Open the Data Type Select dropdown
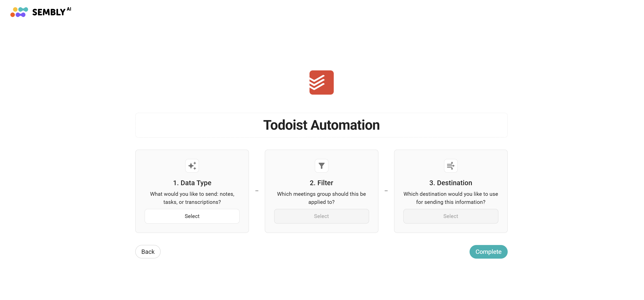This screenshot has width=644, height=300. [x=192, y=216]
